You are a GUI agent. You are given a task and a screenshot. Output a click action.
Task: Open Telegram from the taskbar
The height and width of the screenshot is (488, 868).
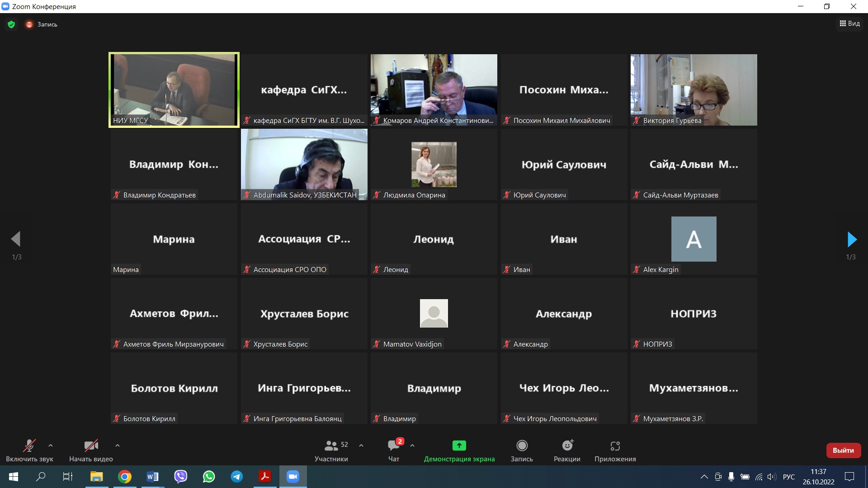(236, 477)
